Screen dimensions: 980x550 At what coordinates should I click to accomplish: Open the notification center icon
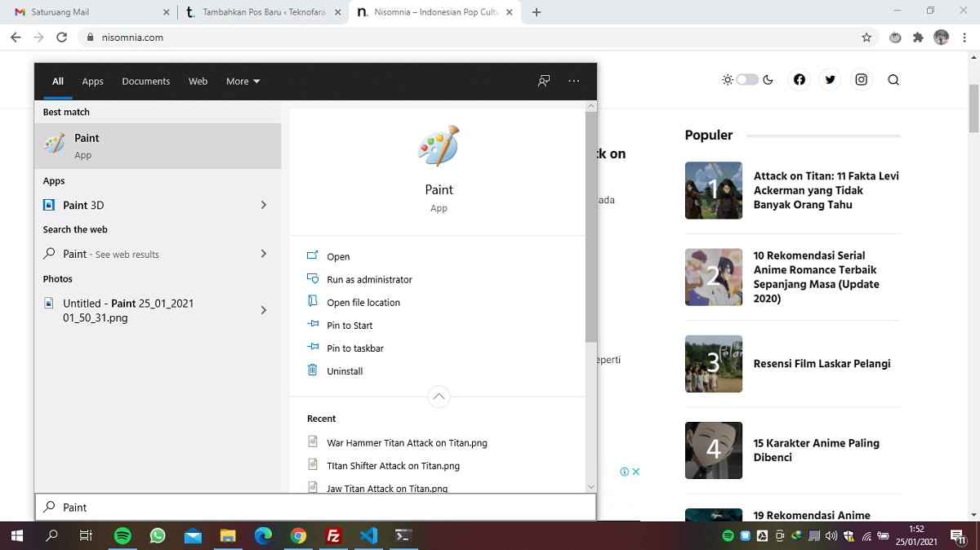tap(958, 536)
